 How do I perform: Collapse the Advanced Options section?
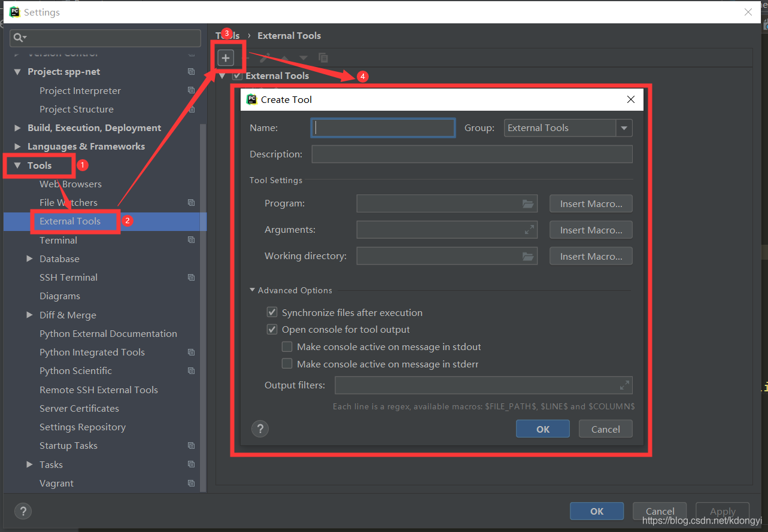tap(253, 290)
